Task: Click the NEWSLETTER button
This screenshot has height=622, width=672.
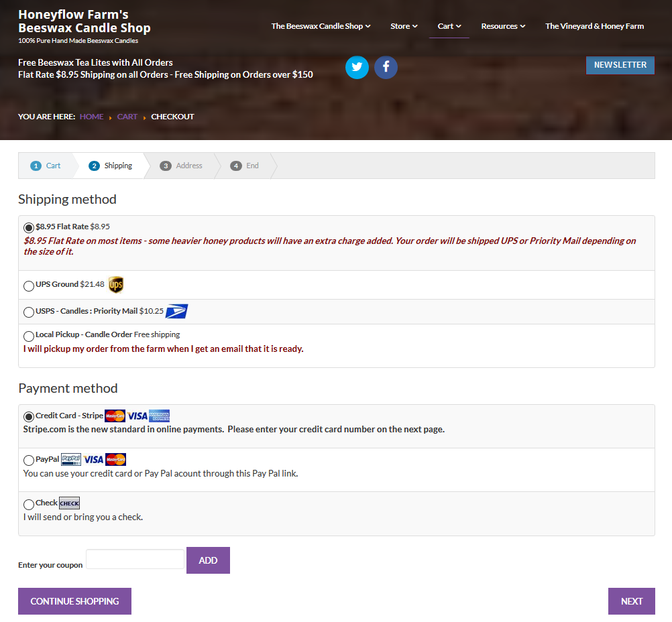Action: coord(620,65)
